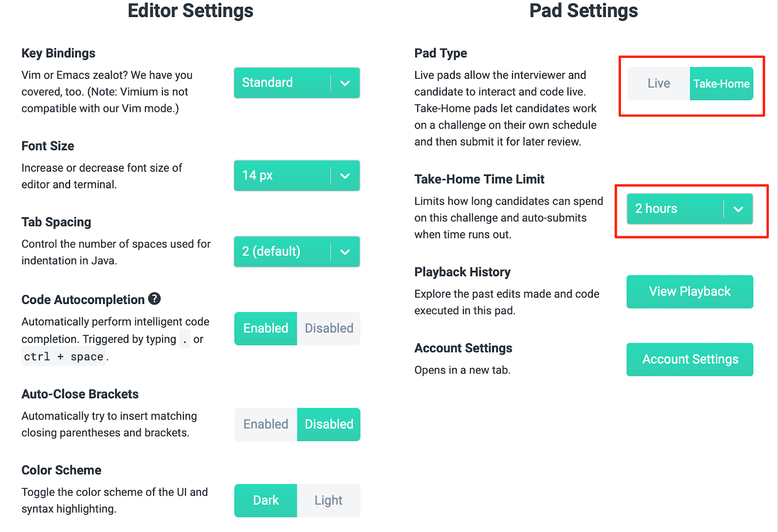Click the Key Bindings dropdown chevron arrow
The width and height of the screenshot is (778, 532).
coord(345,83)
